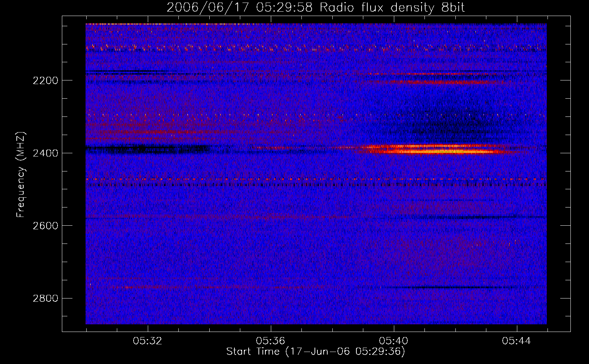Select the 2800 frequency tick label
The image size is (589, 364).
coord(46,298)
